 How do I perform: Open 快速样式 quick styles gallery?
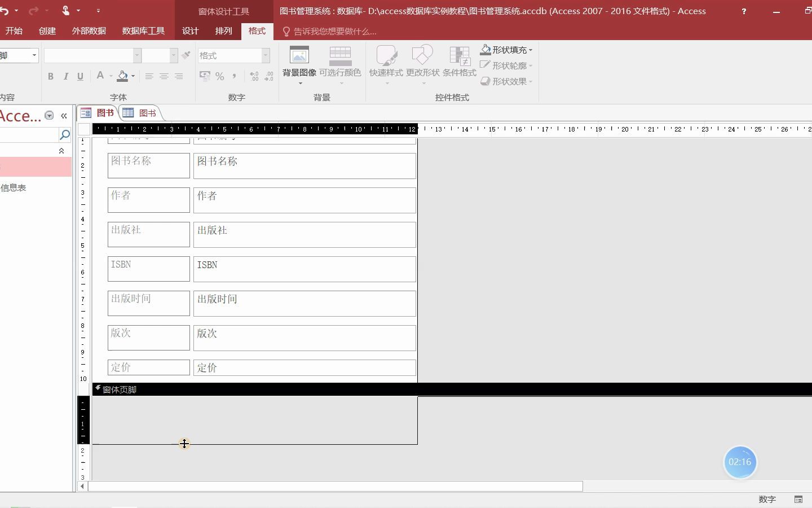(386, 65)
